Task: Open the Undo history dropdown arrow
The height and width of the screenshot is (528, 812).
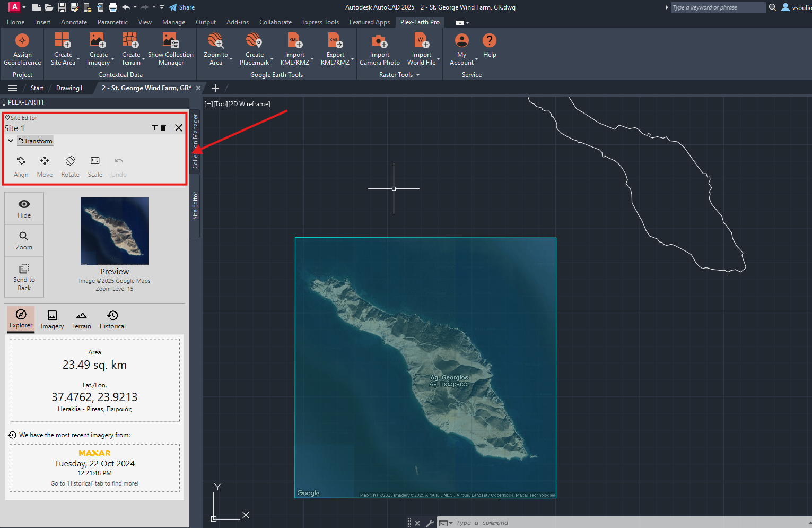Action: coord(135,7)
